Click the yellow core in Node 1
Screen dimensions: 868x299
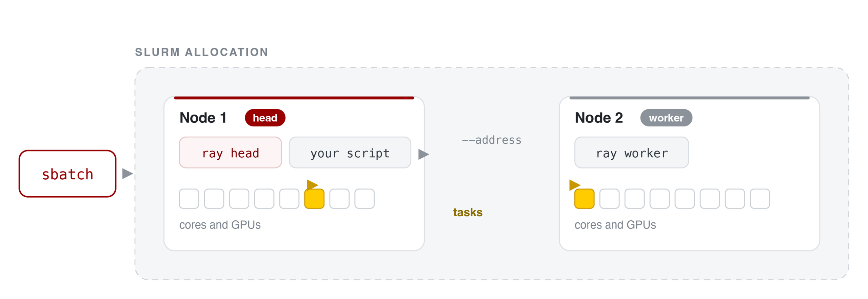314,199
